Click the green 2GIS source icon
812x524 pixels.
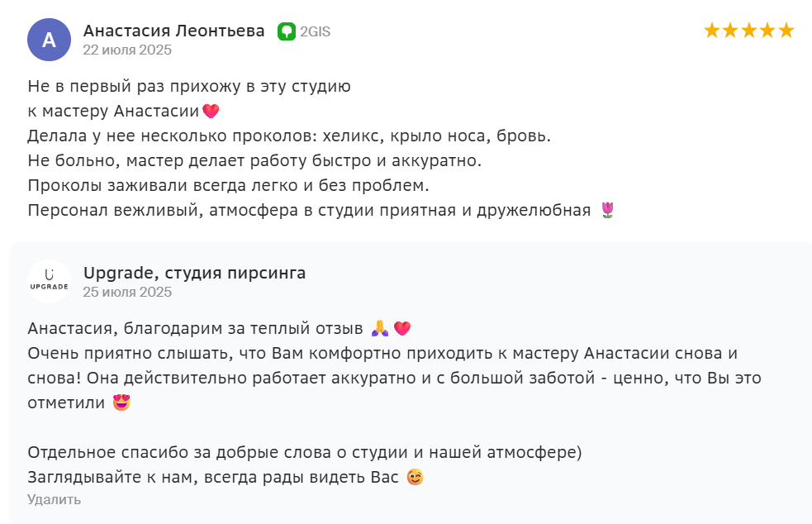286,31
